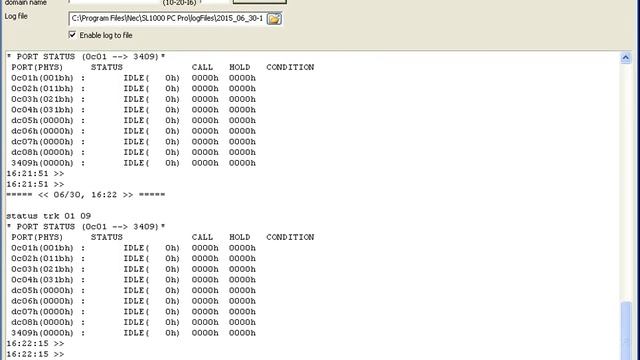Select the 0c04h(031bh) row below 'status trk 01 09'

coord(133,280)
